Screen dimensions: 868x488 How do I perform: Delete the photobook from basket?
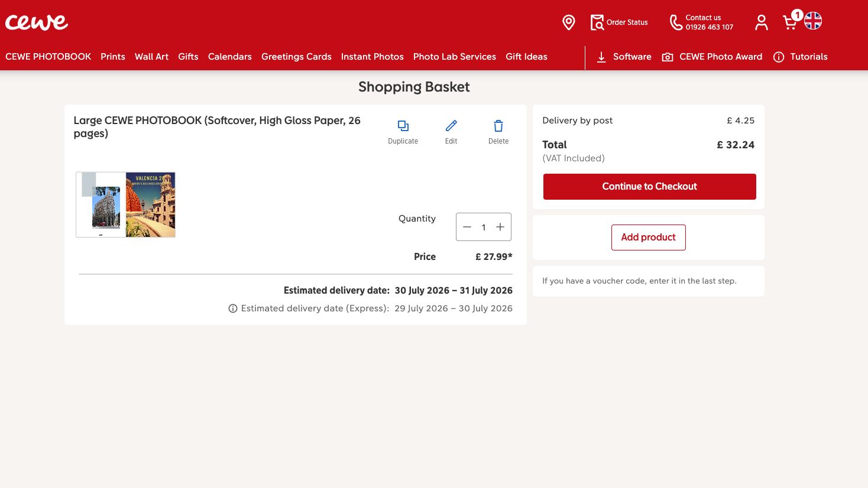tap(498, 132)
